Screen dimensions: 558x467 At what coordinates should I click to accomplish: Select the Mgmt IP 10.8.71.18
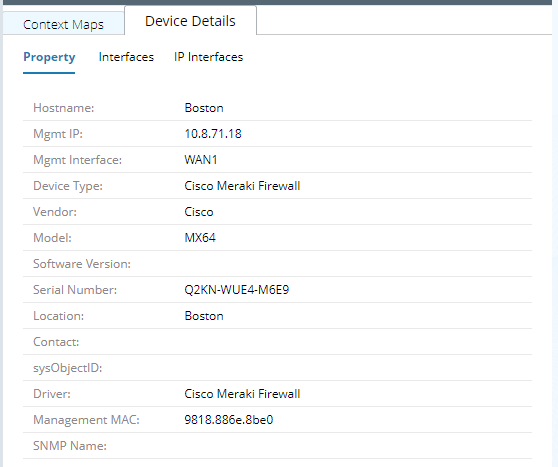(213, 134)
